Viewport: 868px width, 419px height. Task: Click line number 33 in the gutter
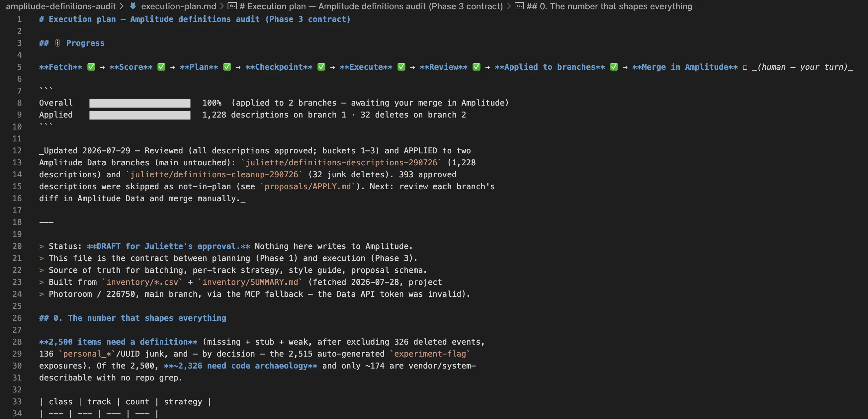click(x=17, y=401)
